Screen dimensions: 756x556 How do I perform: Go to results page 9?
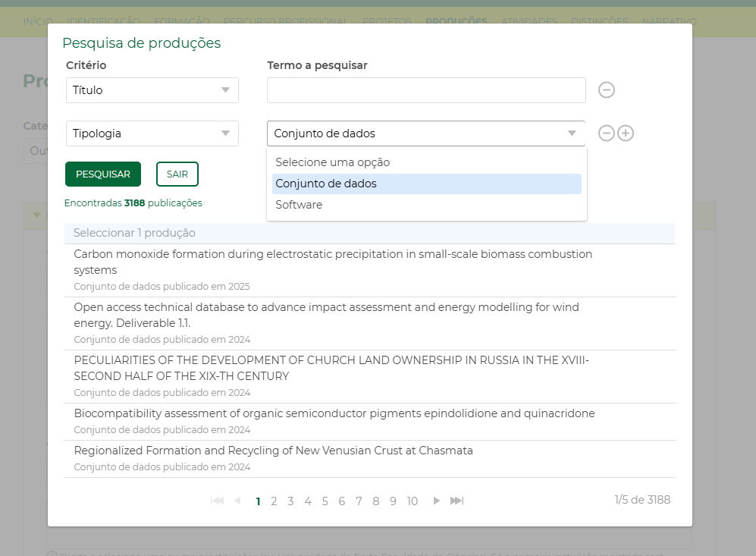[393, 501]
